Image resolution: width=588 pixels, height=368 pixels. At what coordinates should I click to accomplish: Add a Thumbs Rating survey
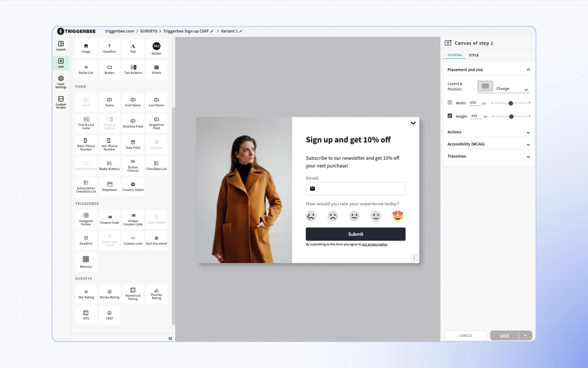pos(156,294)
